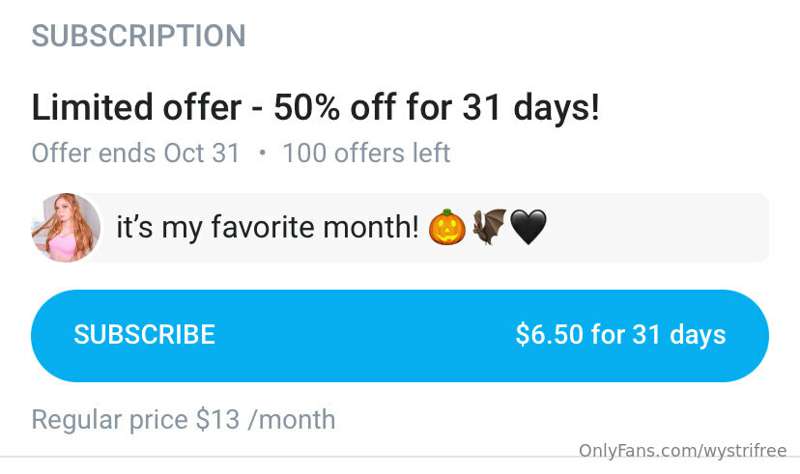Click the jack-o'-lantern pumpkin emoji

(x=447, y=227)
